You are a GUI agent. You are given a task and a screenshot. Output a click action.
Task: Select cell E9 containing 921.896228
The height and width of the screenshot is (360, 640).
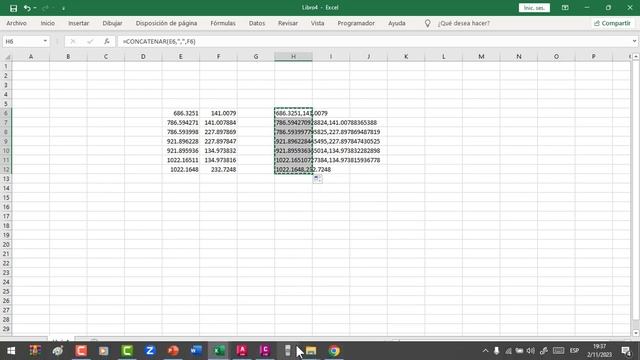click(180, 141)
